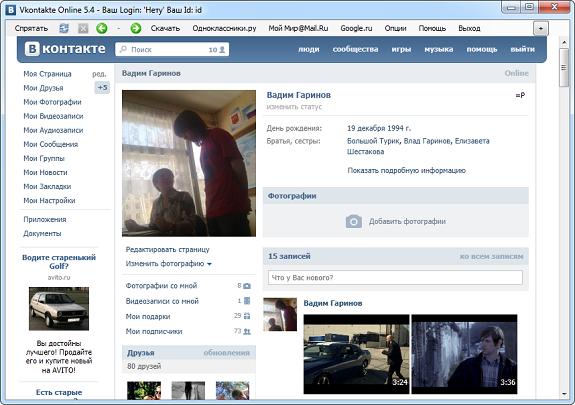
Task: Click помощь in the site header
Action: (482, 49)
